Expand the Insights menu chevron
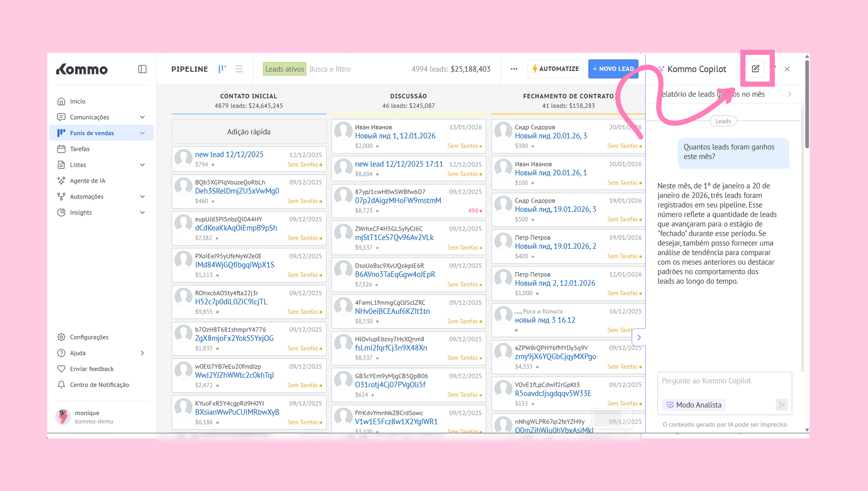 coord(142,212)
